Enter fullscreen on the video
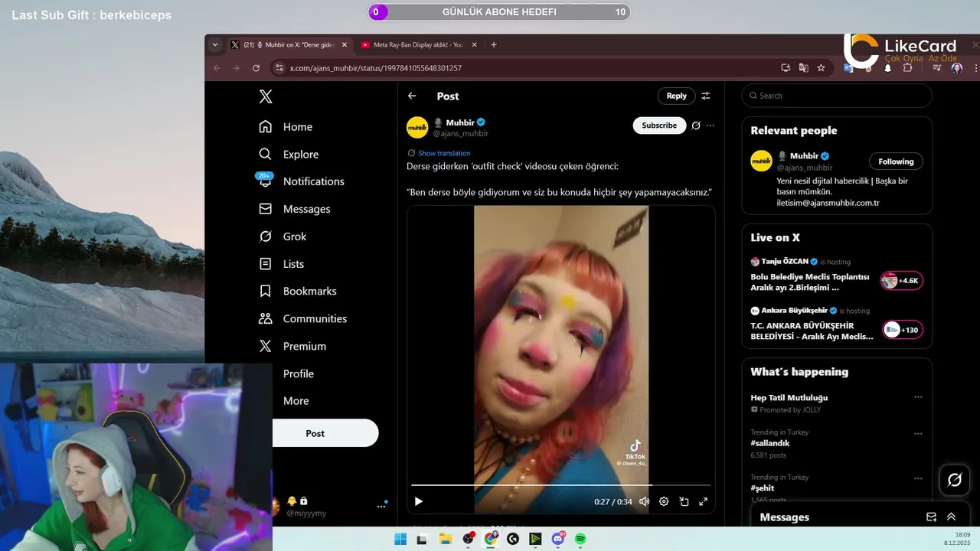This screenshot has height=551, width=980. pyautogui.click(x=703, y=501)
